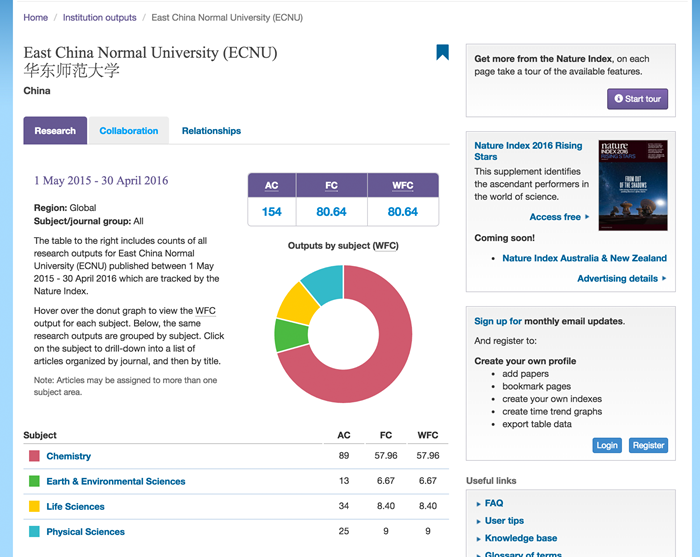Screen dimensions: 700x557
Task: Click the yellow Life Sciences legend square
Action: [34, 506]
